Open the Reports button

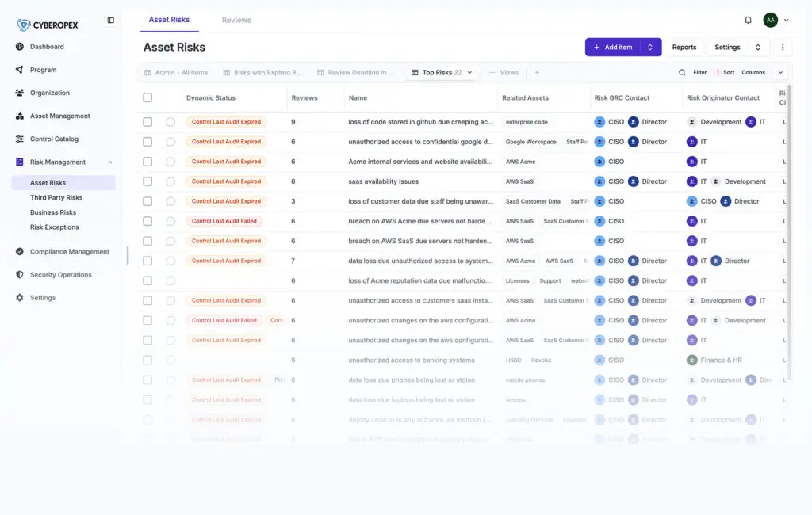pyautogui.click(x=684, y=47)
